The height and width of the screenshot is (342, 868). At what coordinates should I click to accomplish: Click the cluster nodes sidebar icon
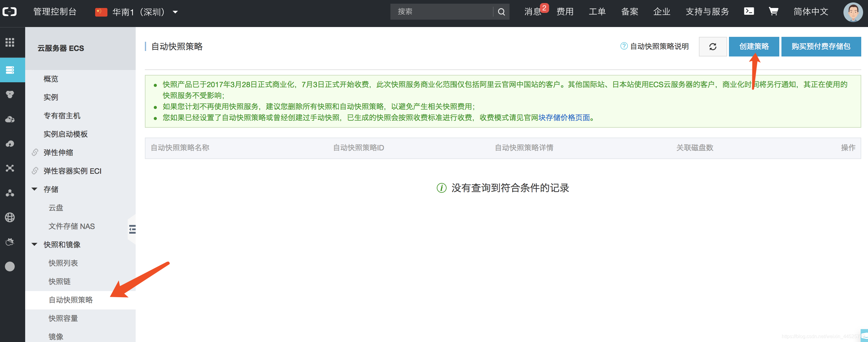(x=10, y=193)
